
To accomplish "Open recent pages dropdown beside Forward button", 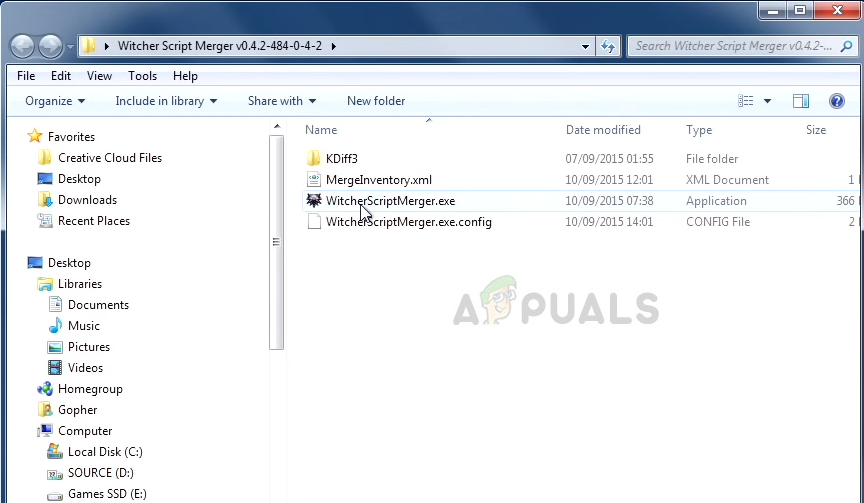I will click(71, 47).
